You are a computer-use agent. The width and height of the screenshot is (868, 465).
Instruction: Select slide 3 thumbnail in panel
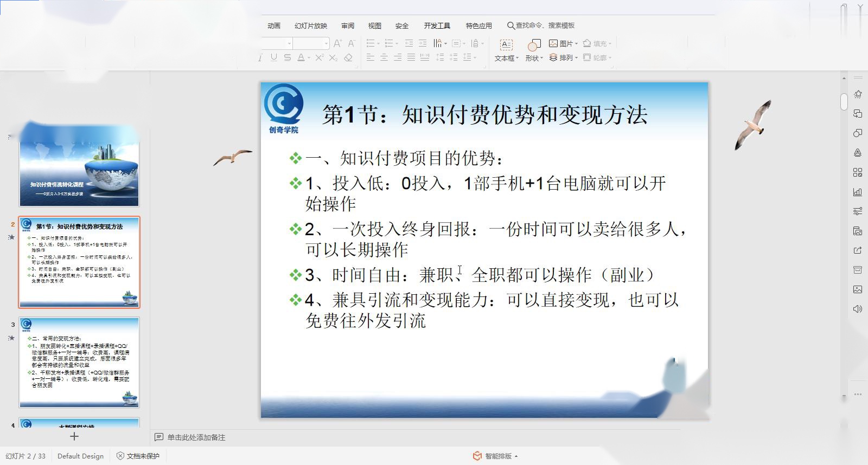click(79, 362)
